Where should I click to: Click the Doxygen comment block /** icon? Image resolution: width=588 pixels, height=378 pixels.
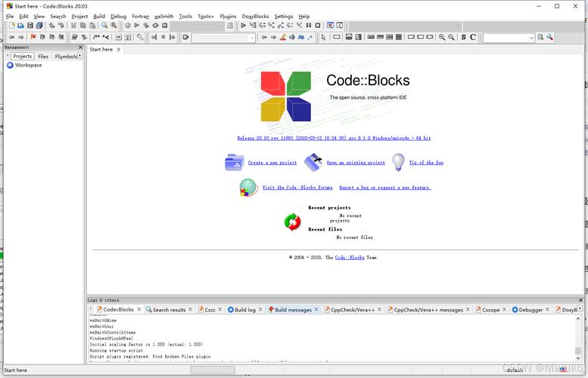[x=97, y=37]
